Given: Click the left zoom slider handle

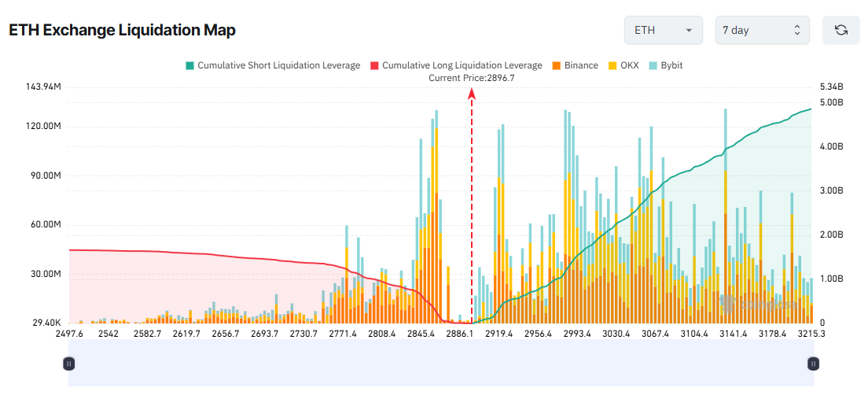Looking at the screenshot, I should [68, 363].
